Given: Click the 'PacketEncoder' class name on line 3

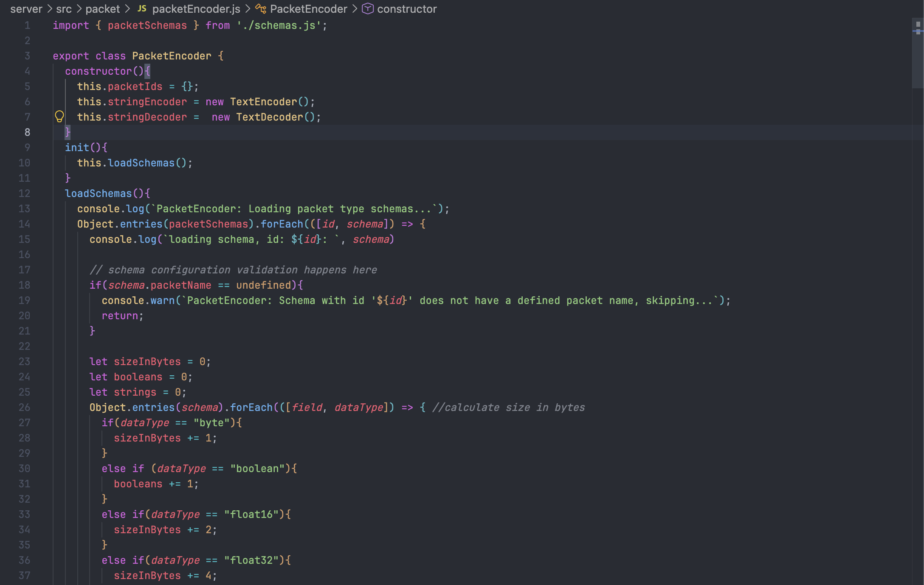Looking at the screenshot, I should (x=172, y=56).
